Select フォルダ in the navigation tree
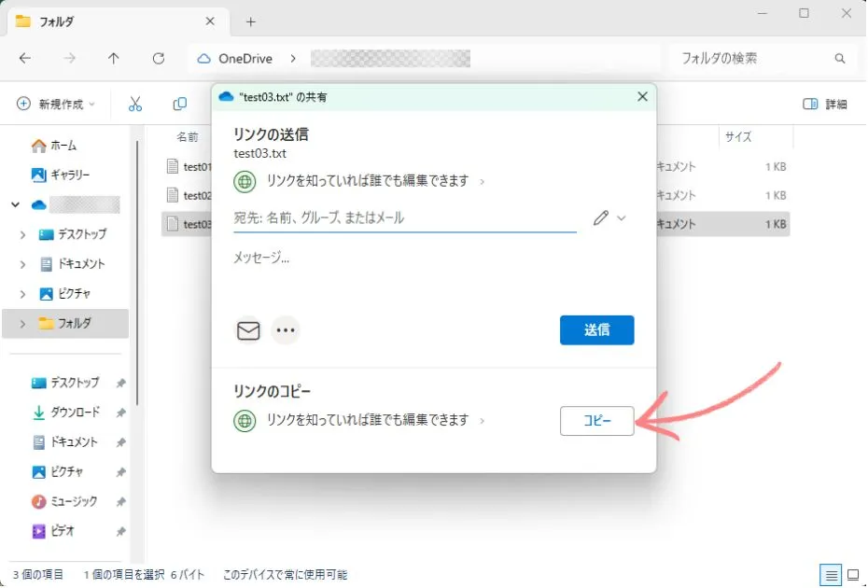The image size is (868, 588). pos(65,323)
